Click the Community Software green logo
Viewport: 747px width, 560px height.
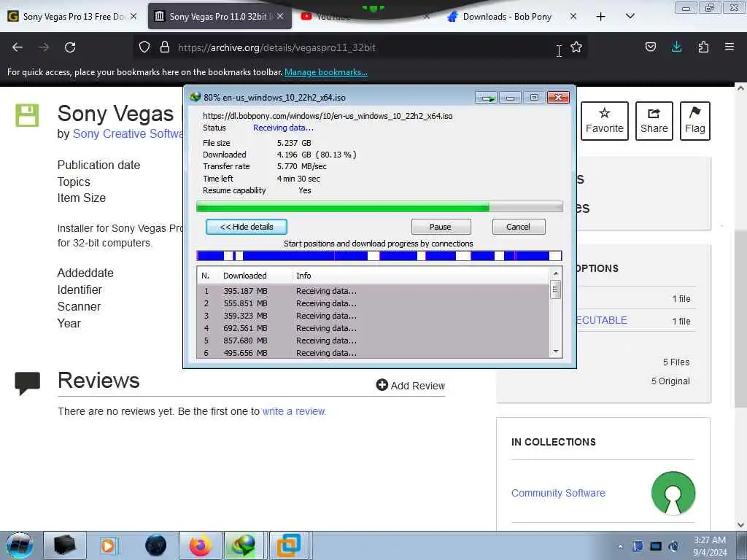pos(673,493)
